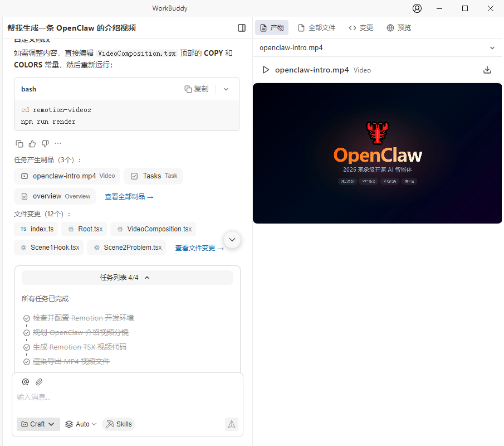Image resolution: width=504 pixels, height=446 pixels.
Task: Collapse the bash code block chevron
Action: (226, 89)
